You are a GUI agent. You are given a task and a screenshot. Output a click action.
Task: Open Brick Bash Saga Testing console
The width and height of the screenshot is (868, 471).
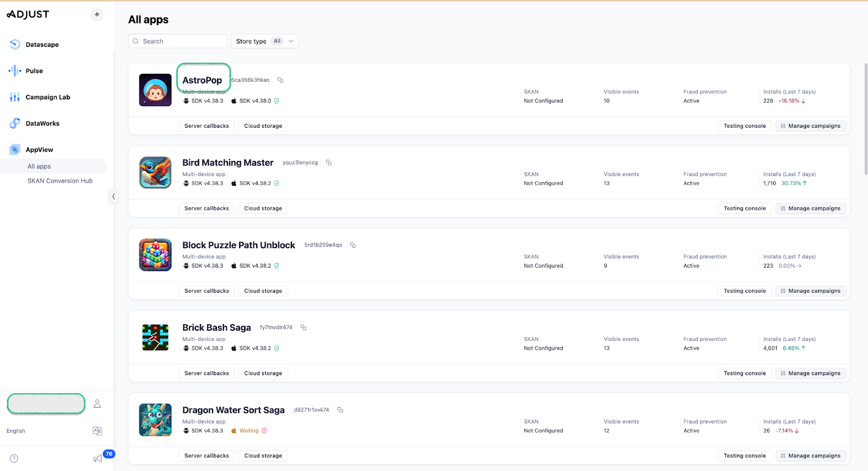pyautogui.click(x=745, y=373)
